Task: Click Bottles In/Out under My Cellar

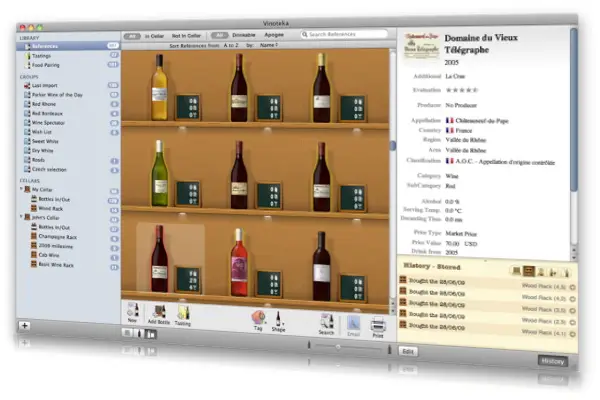Action: point(68,199)
